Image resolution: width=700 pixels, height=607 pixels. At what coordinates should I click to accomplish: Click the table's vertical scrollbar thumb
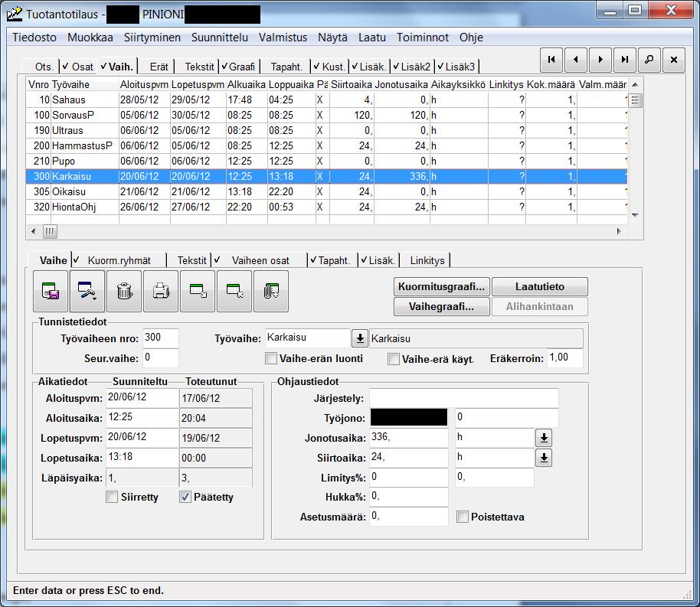[635, 100]
